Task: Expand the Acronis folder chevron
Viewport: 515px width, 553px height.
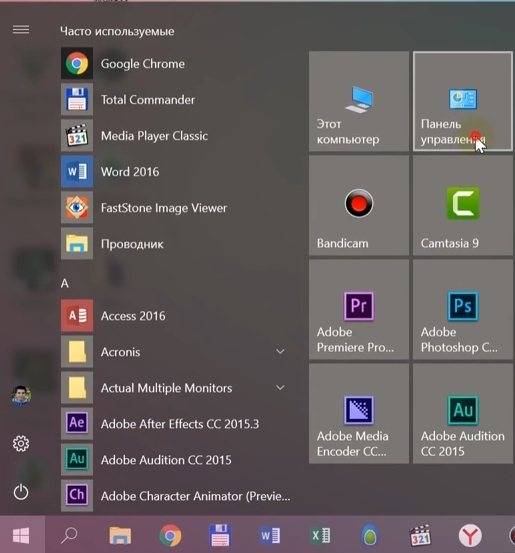Action: click(x=280, y=351)
